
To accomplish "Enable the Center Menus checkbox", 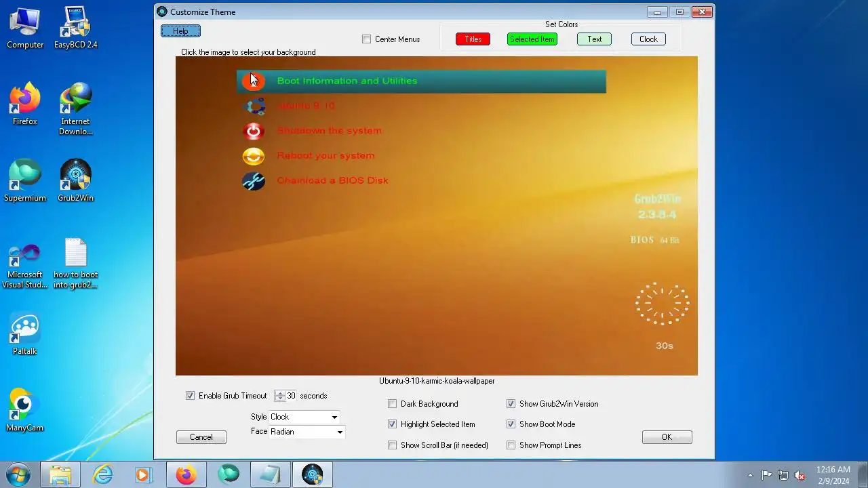I will tap(367, 39).
